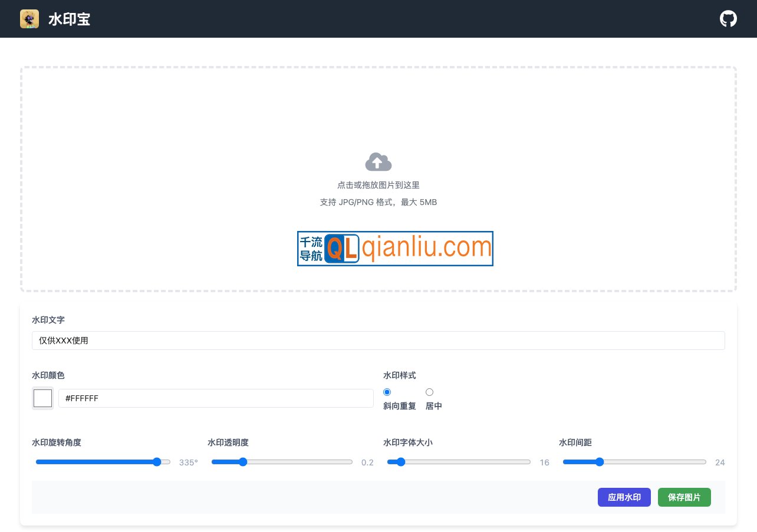This screenshot has height=532, width=757.
Task: Open the white watermark color swatch
Action: 42,398
